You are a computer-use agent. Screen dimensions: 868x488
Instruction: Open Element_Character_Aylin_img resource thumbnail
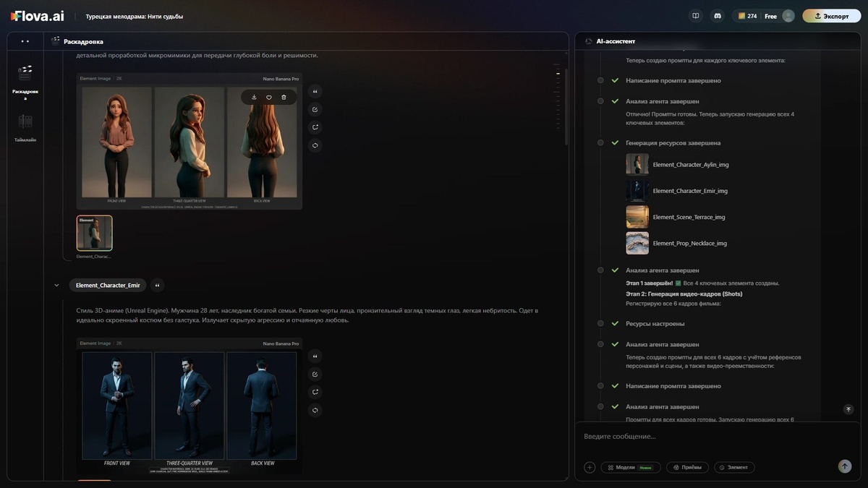click(x=637, y=164)
